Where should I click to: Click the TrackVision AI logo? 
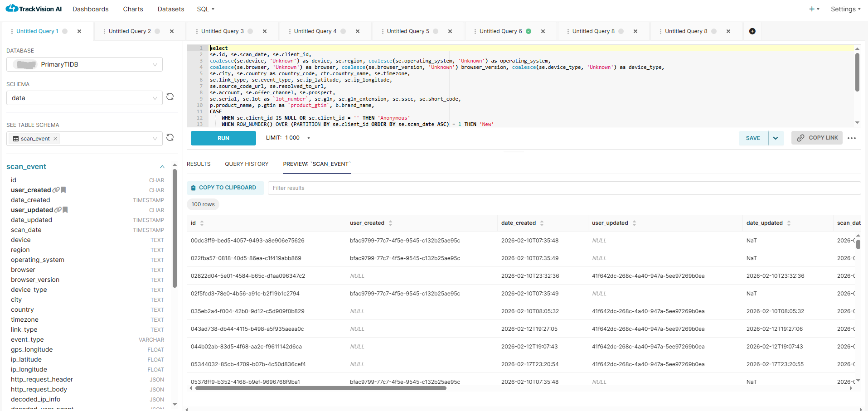(x=34, y=9)
